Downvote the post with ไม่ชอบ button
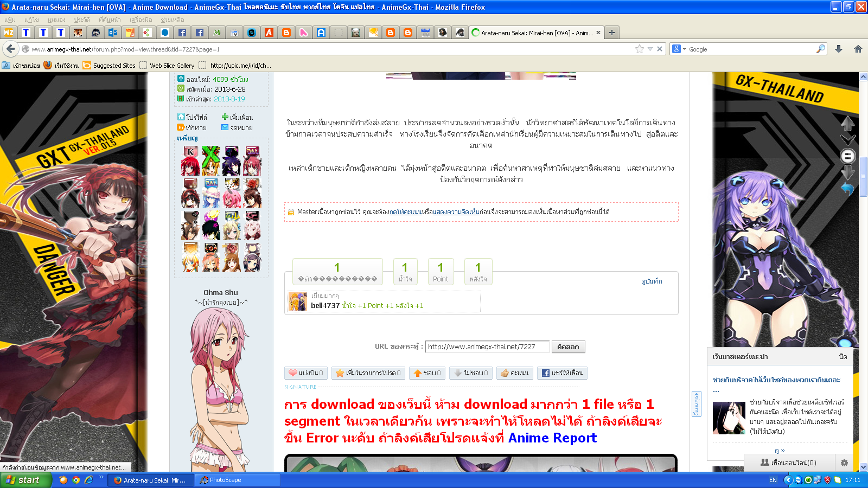The height and width of the screenshot is (488, 868). coord(471,373)
